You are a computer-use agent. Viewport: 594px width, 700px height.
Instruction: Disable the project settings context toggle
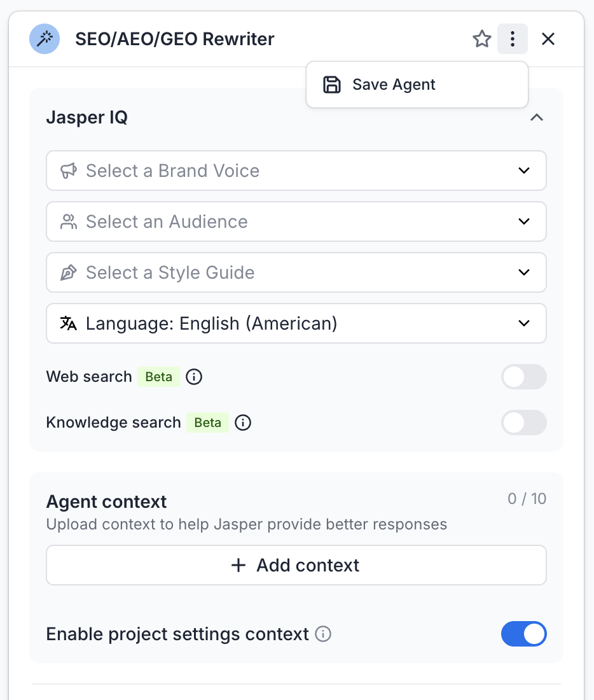523,634
